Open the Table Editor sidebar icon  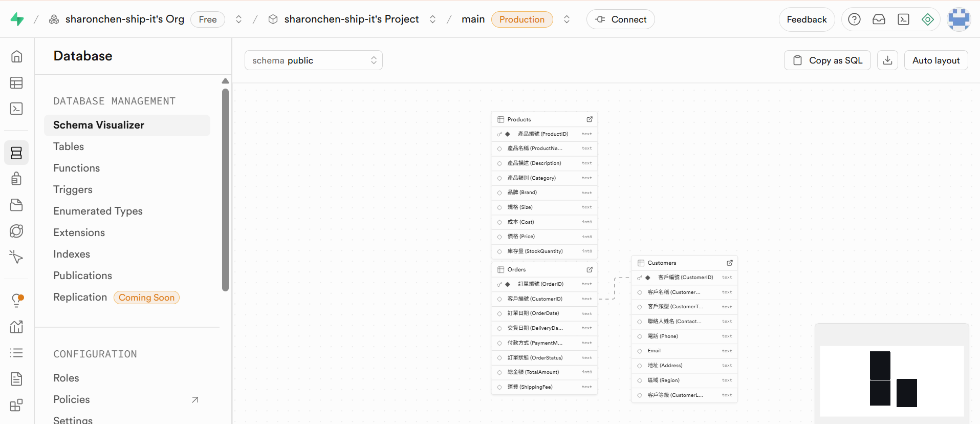tap(16, 83)
